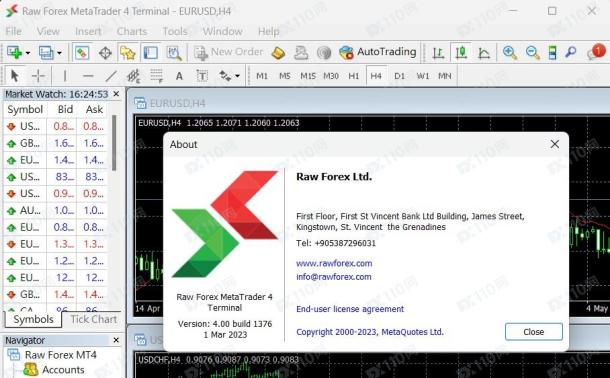
Task: Switch to Bar Chart mode
Action: (x=438, y=52)
